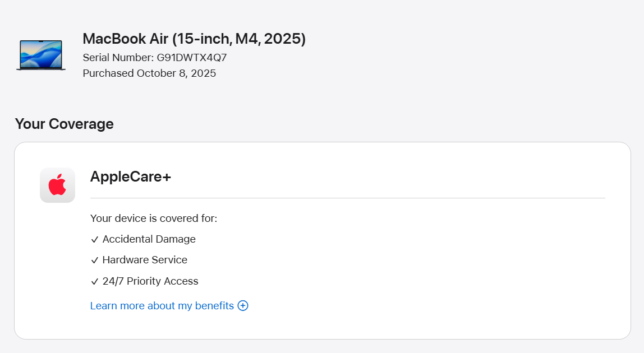Click the word benefits in the blue link
The image size is (644, 353).
pos(214,306)
